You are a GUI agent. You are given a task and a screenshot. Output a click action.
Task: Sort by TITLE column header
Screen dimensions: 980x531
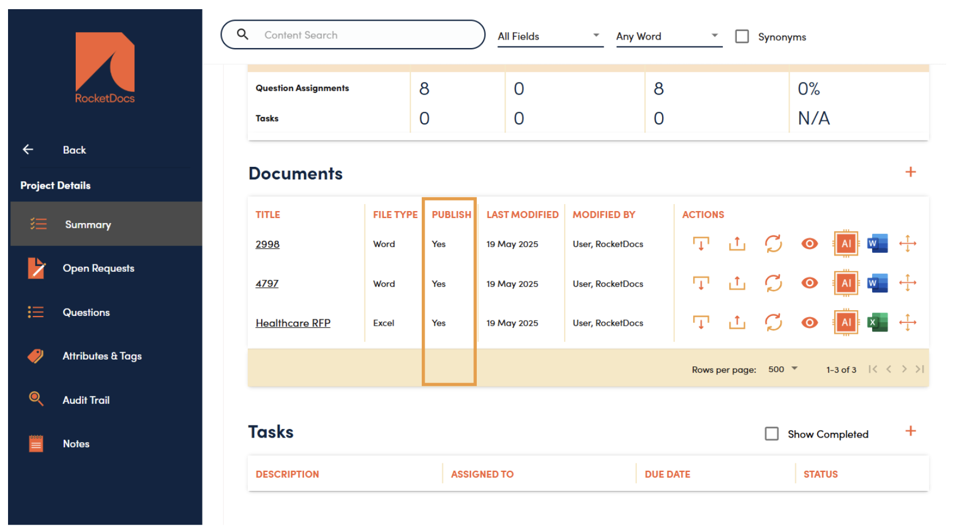pyautogui.click(x=268, y=214)
